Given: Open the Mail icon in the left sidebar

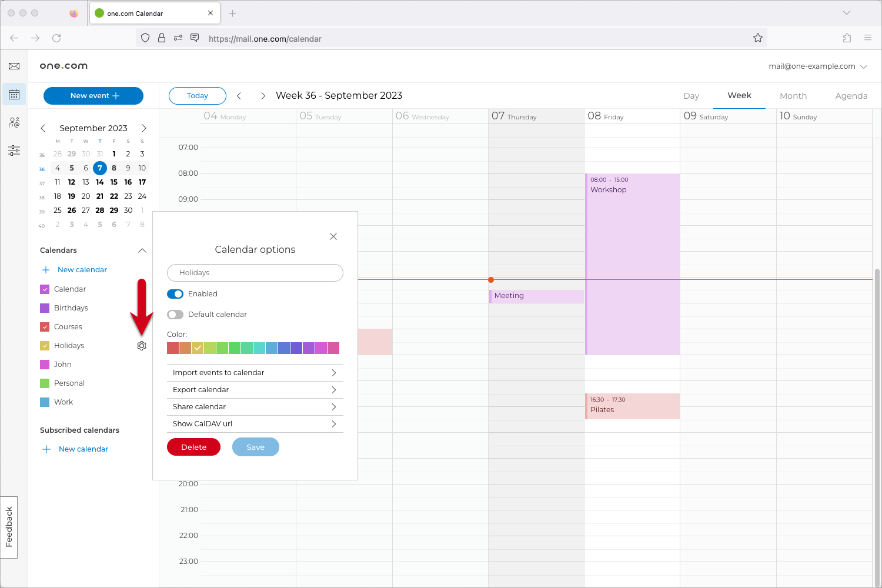Looking at the screenshot, I should point(14,66).
